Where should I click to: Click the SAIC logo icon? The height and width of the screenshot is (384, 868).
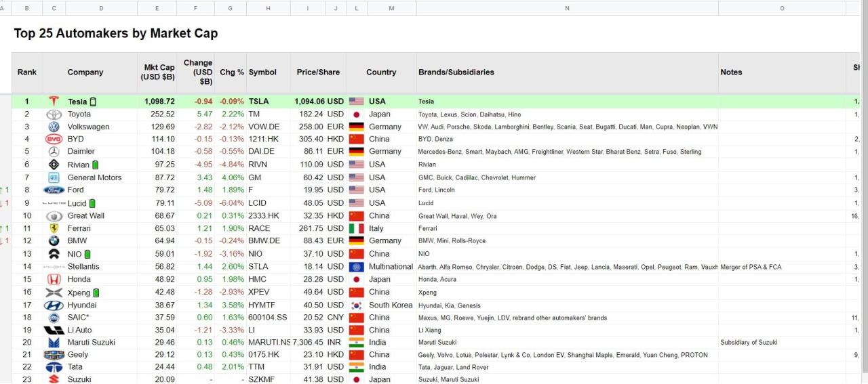pyautogui.click(x=54, y=318)
